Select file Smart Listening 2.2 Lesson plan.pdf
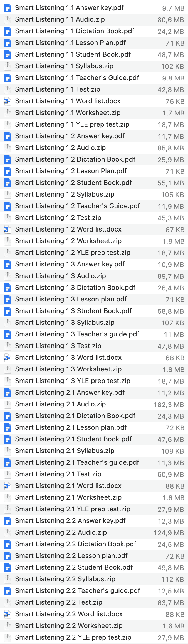This screenshot has height=644, width=188. pos(94,556)
